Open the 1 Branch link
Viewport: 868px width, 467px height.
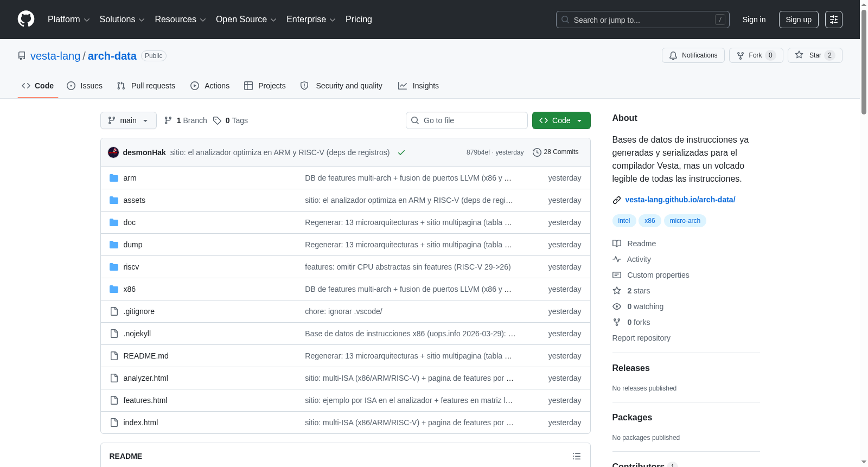pyautogui.click(x=186, y=120)
